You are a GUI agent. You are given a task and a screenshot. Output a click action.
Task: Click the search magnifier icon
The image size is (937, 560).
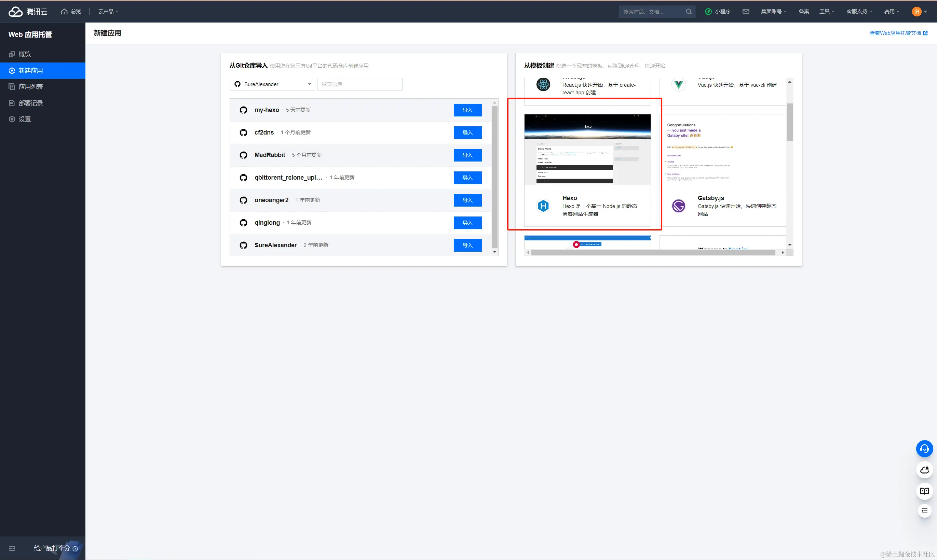pyautogui.click(x=689, y=12)
